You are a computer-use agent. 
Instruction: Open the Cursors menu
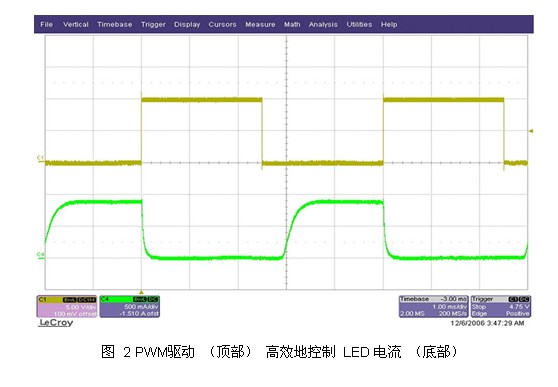(222, 25)
